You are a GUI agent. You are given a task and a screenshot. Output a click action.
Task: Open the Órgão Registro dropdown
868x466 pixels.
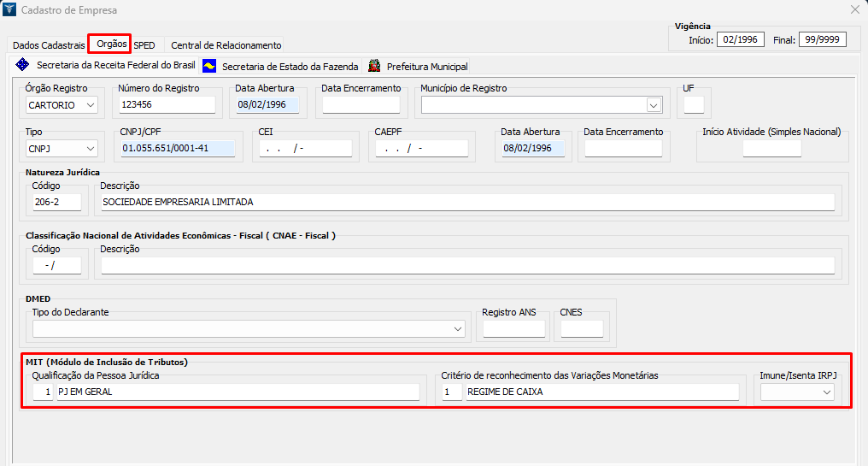(91, 105)
